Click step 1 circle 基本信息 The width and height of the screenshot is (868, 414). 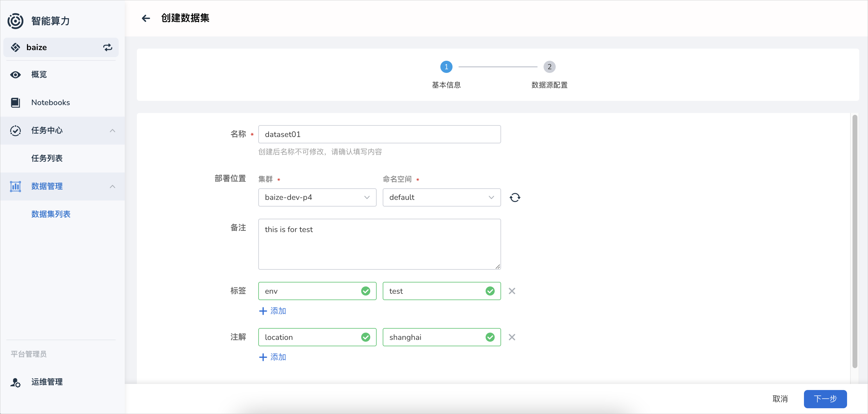coord(446,67)
